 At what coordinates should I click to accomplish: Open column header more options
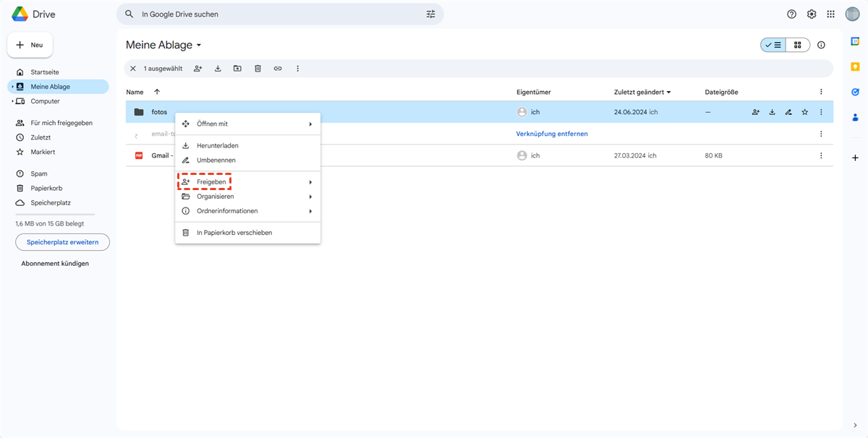821,92
